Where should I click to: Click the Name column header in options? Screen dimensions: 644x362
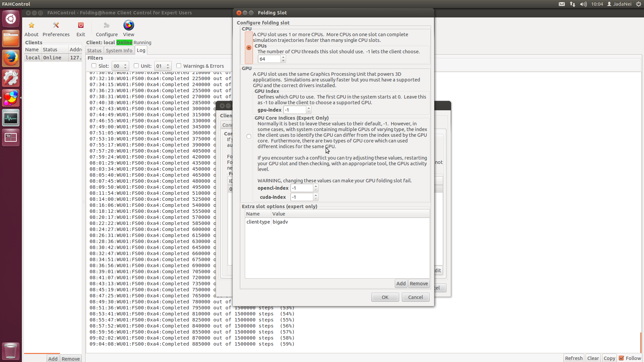tap(258, 214)
